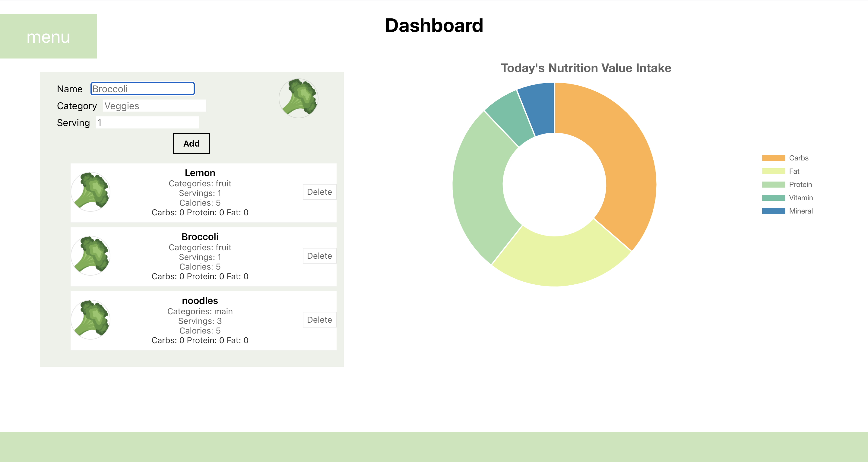Delete the Broccoli entry
868x462 pixels.
319,256
